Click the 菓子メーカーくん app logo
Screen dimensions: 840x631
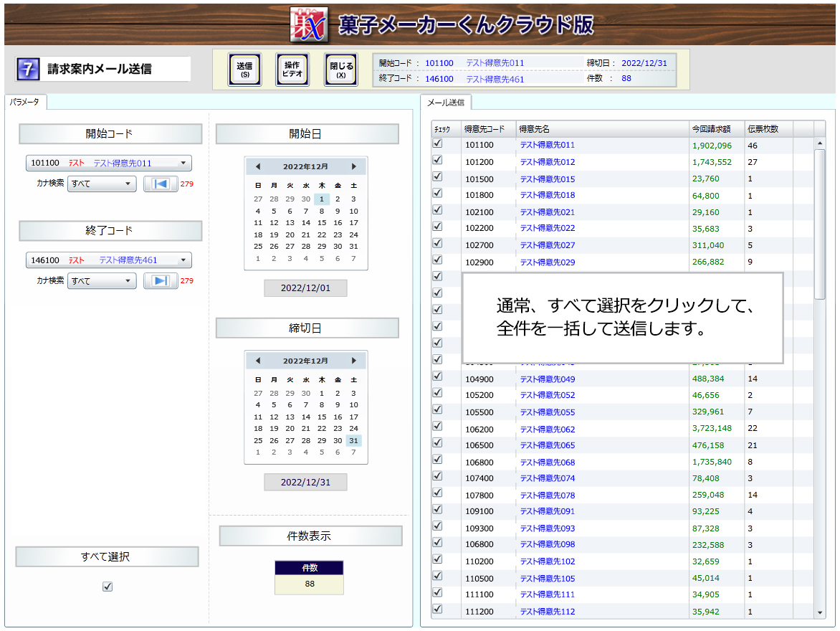[x=309, y=24]
